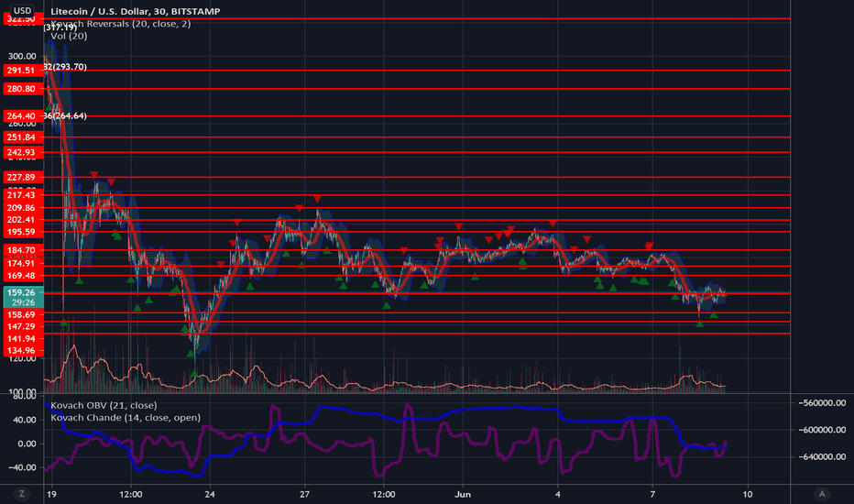
Task: Click the -640000.00 OBV axis value
Action: click(x=822, y=457)
